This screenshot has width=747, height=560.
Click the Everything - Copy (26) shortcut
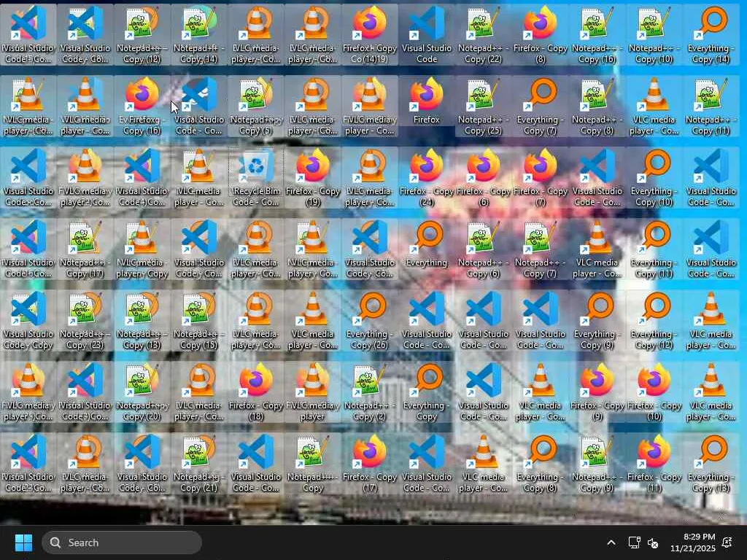(x=369, y=321)
